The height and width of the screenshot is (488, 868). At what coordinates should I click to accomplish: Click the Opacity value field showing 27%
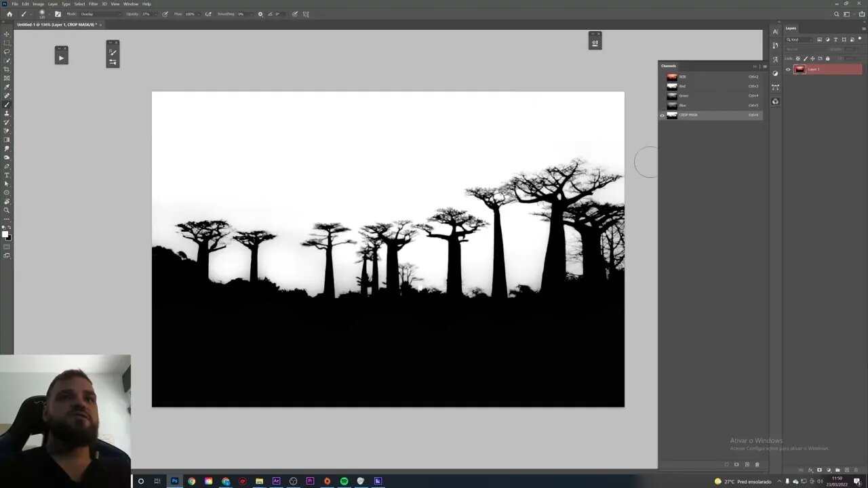146,14
